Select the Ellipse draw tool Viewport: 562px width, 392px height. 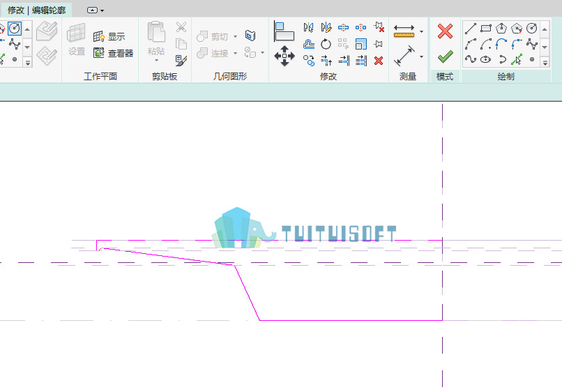[x=486, y=59]
